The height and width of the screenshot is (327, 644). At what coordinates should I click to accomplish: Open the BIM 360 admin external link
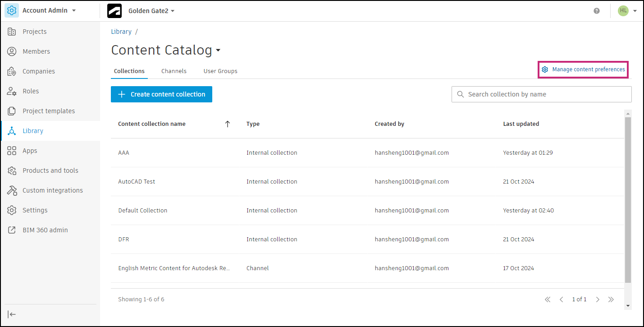click(x=12, y=230)
